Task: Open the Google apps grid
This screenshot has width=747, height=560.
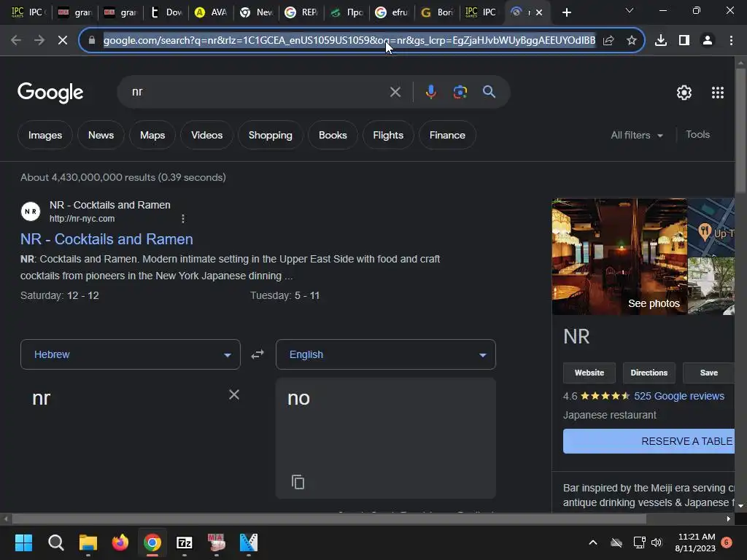Action: click(718, 93)
